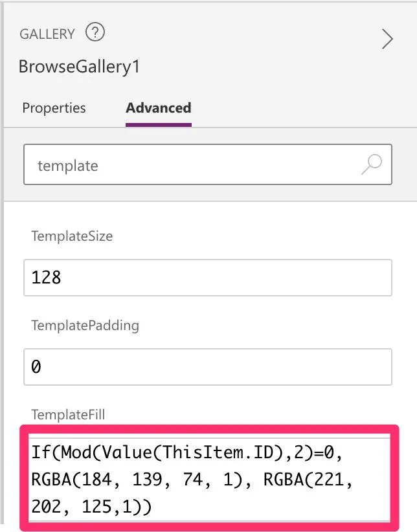Click the GALLERY heading label
The height and width of the screenshot is (532, 417).
coord(47,34)
